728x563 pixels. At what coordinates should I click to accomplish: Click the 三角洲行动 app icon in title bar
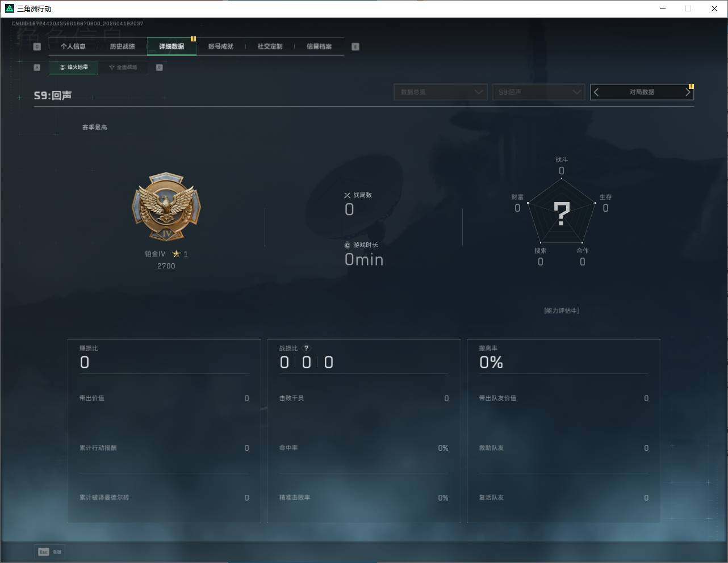tap(9, 9)
